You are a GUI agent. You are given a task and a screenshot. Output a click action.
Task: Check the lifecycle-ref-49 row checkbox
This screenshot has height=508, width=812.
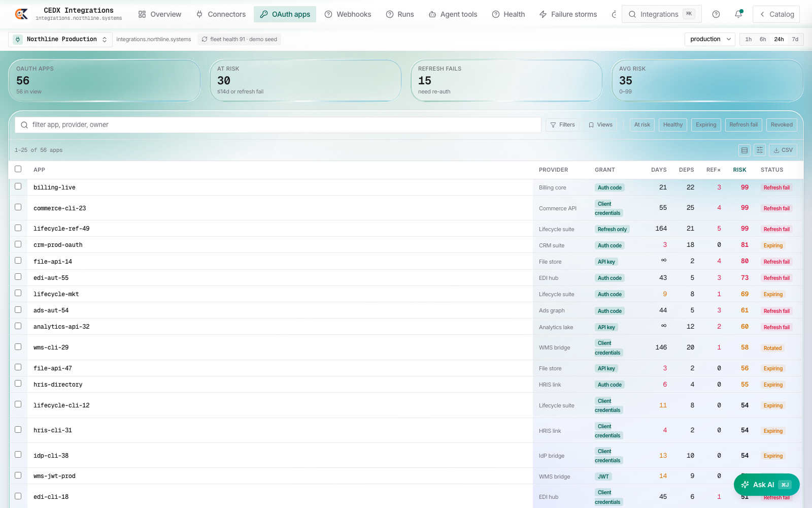pyautogui.click(x=18, y=228)
